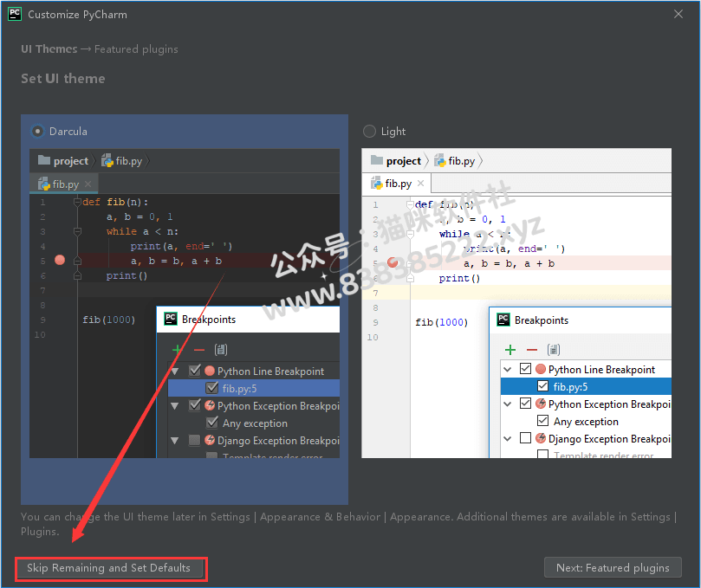The width and height of the screenshot is (701, 588).
Task: Click fib(1000) code line in Darcula preview
Action: point(108,320)
